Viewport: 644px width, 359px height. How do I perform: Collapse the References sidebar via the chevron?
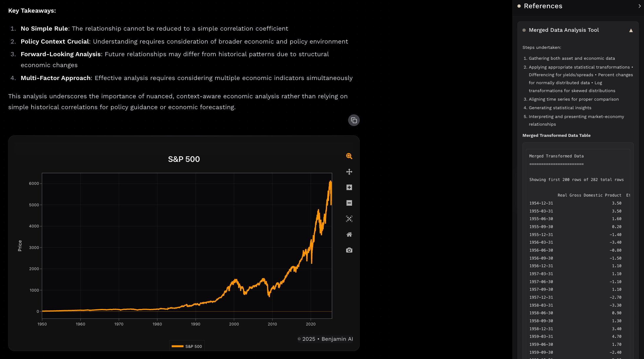tap(640, 6)
